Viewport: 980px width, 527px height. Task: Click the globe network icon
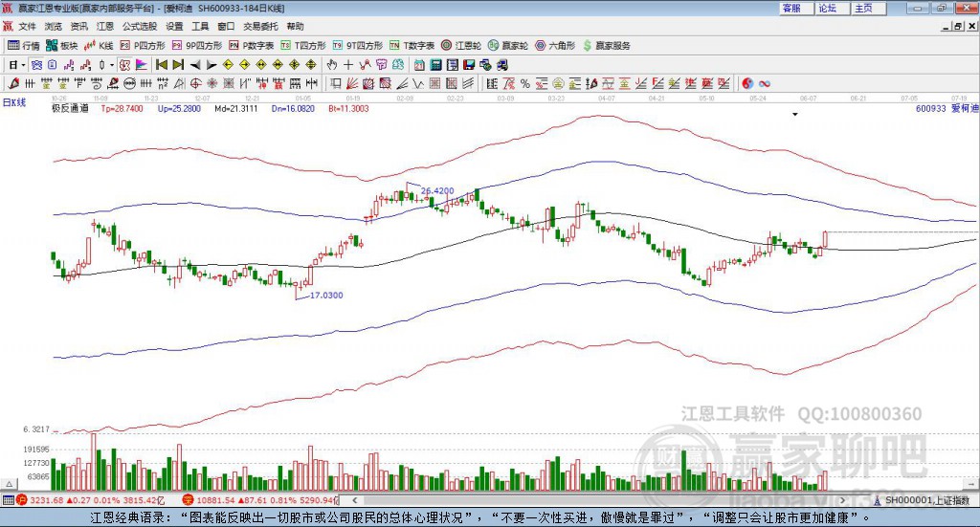tap(485, 65)
